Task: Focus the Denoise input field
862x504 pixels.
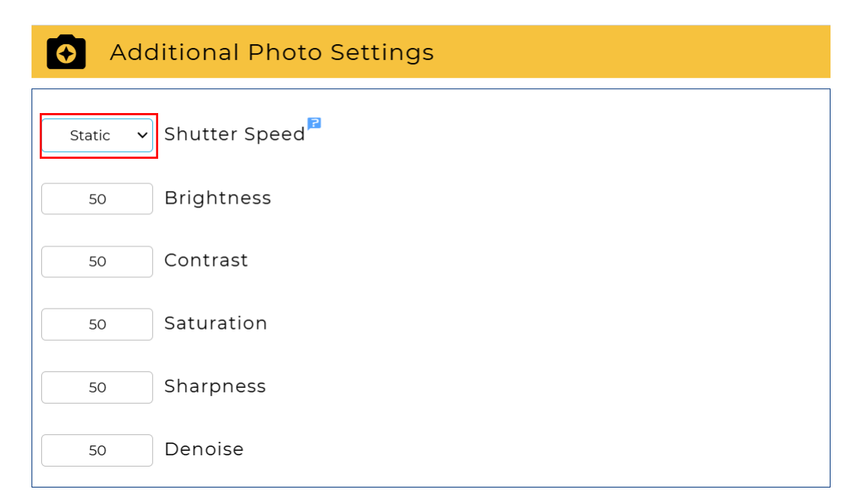Action: (x=97, y=450)
